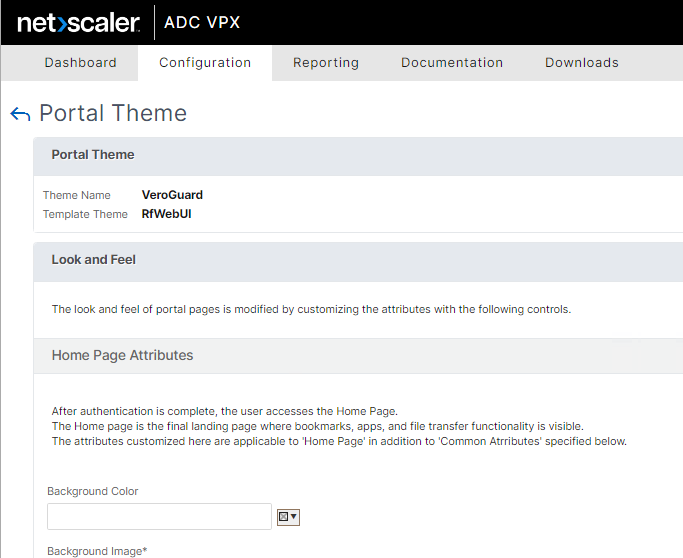Click the ADC VPX product label
Viewport: 683px width, 558px height.
[x=202, y=22]
